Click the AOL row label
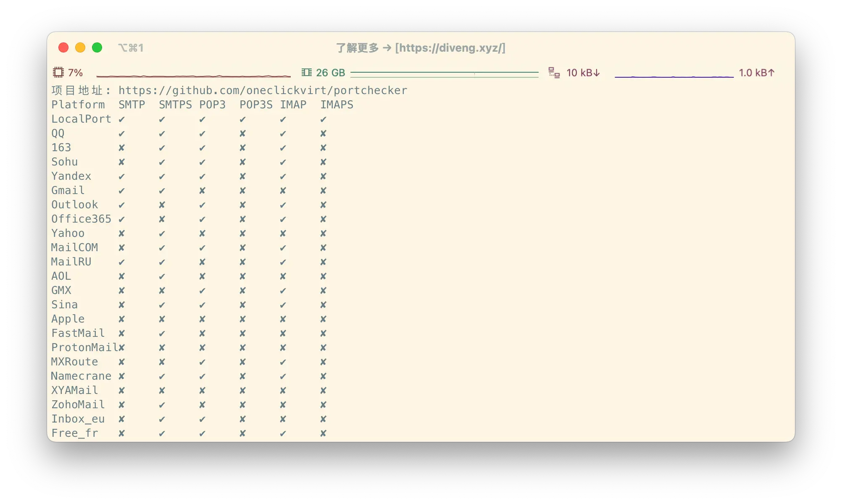The image size is (842, 504). point(61,276)
